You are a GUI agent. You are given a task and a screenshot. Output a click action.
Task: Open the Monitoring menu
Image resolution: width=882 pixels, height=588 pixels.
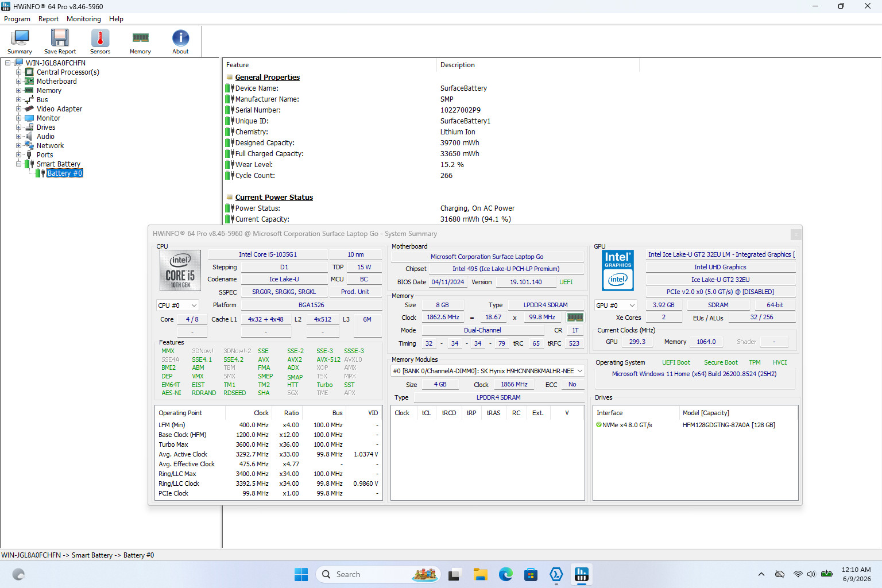click(84, 19)
